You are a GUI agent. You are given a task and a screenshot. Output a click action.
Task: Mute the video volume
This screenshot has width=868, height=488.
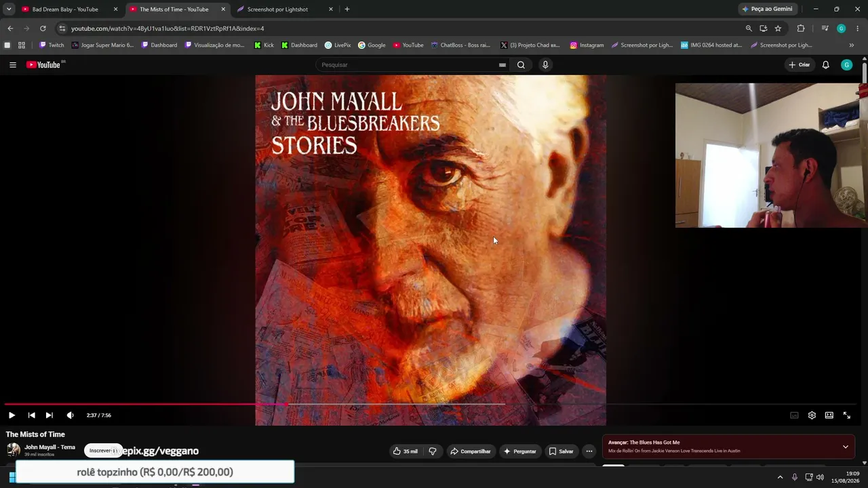pos(70,415)
